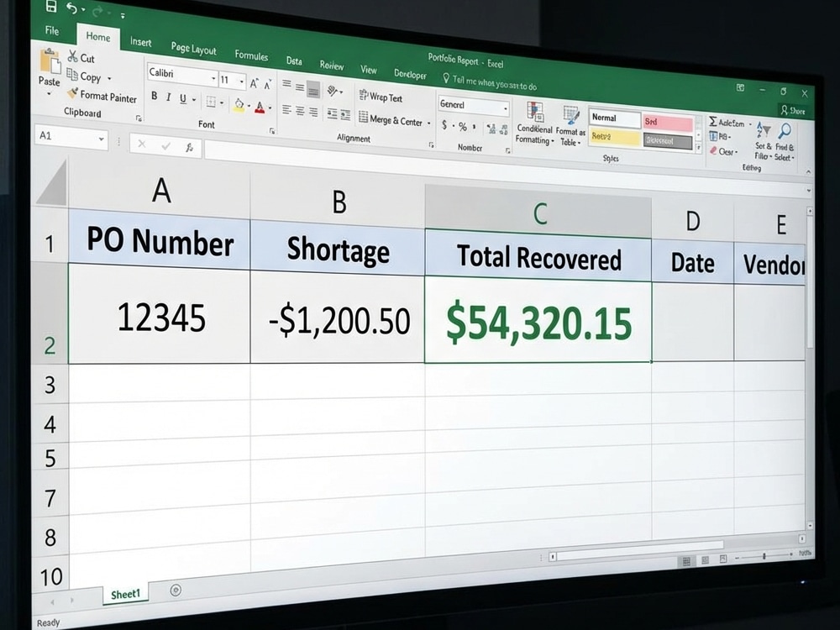Apply the Normal cell style
Screen dimensions: 840x630
point(614,118)
